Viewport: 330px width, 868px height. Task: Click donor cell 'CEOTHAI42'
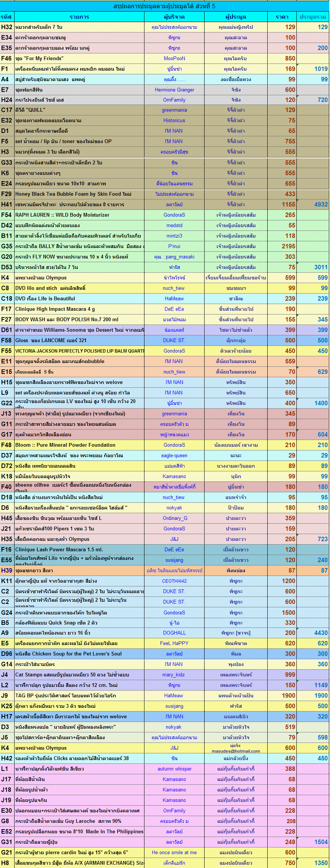(174, 581)
